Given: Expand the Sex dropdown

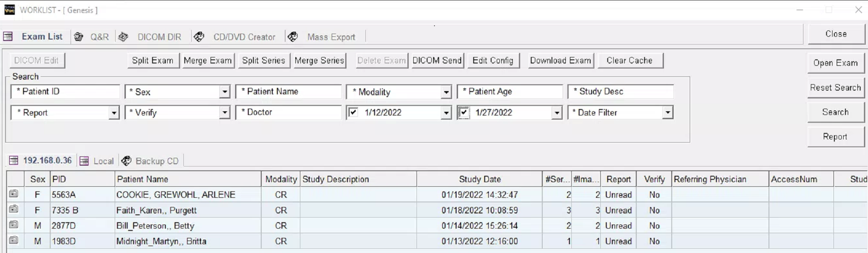Looking at the screenshot, I should 224,92.
